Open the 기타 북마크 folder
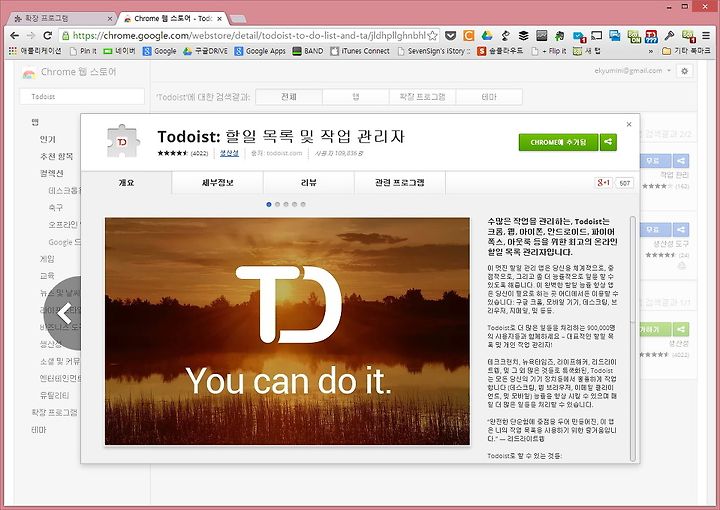Image resolution: width=720 pixels, height=510 pixels. 686,51
